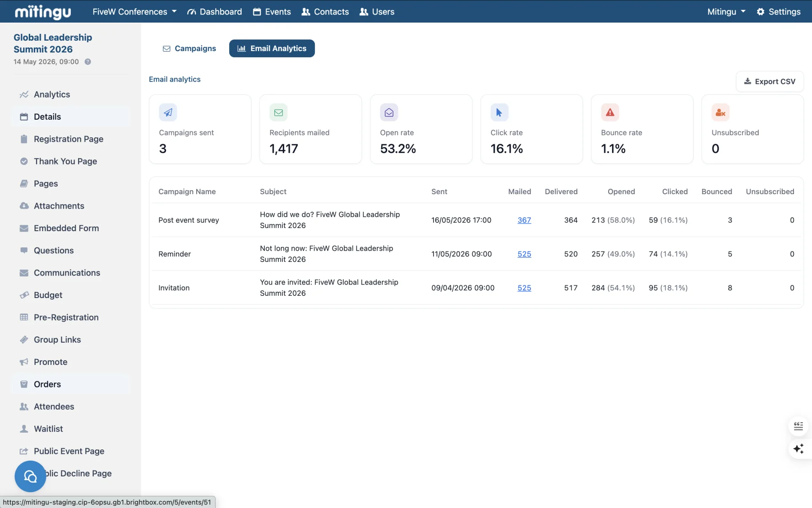This screenshot has height=508, width=812.
Task: Open Contacts in the top bar
Action: [x=325, y=12]
